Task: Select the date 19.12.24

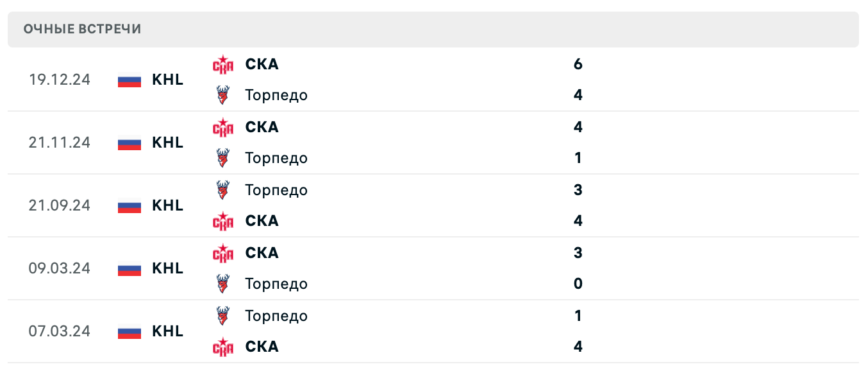Action: [59, 80]
